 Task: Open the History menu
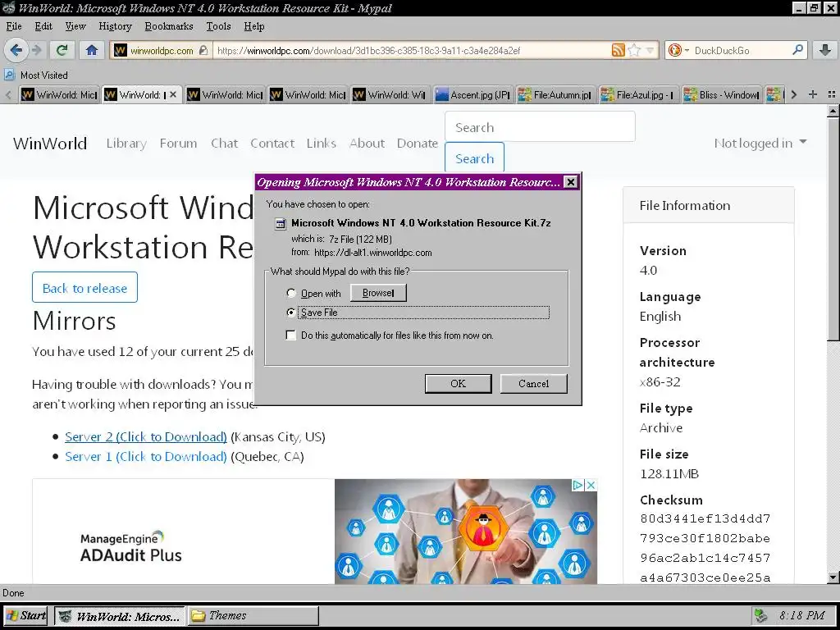pyautogui.click(x=115, y=26)
